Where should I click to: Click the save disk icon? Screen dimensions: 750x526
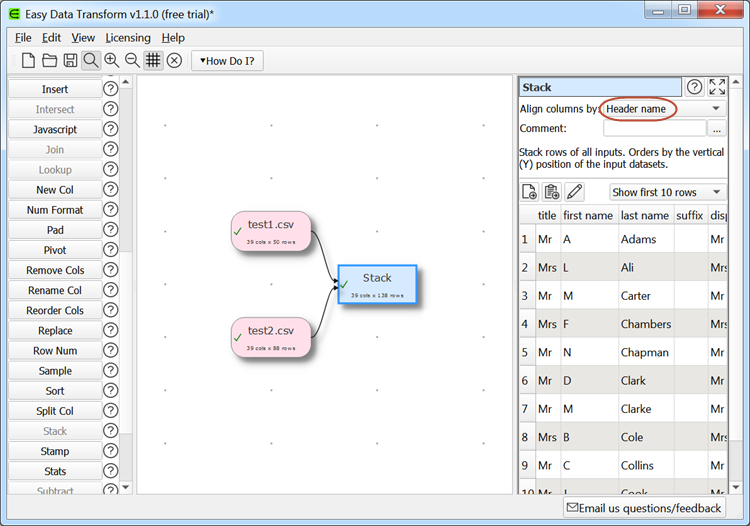pyautogui.click(x=70, y=61)
